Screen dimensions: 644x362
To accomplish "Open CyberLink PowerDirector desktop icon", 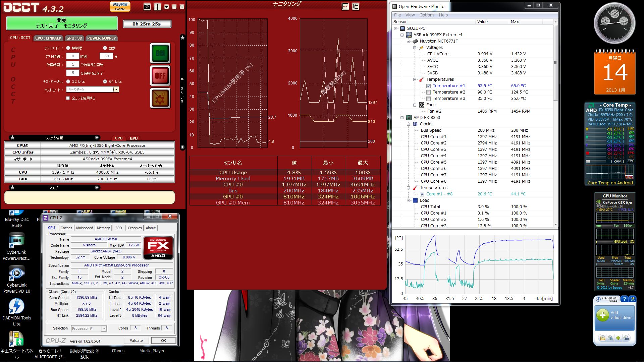I will coord(16,247).
